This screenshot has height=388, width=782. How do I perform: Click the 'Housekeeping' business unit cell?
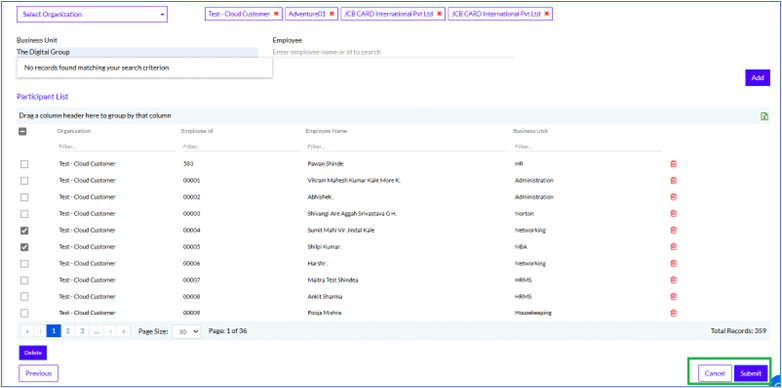(533, 313)
